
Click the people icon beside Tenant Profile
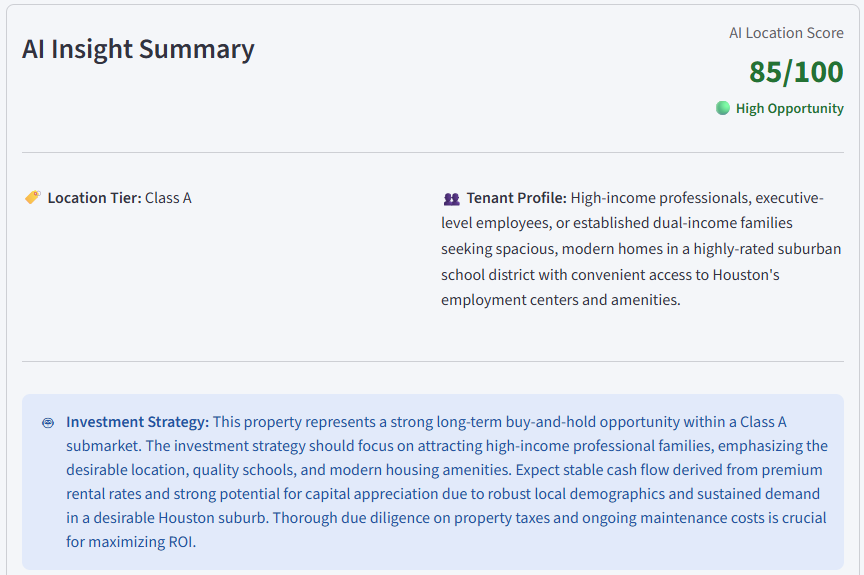pyautogui.click(x=451, y=199)
